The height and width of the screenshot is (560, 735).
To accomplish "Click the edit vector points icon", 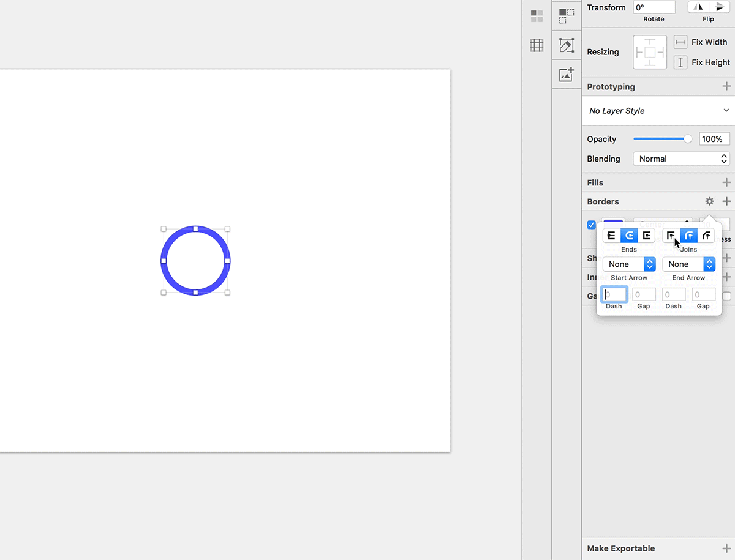I will tap(567, 45).
